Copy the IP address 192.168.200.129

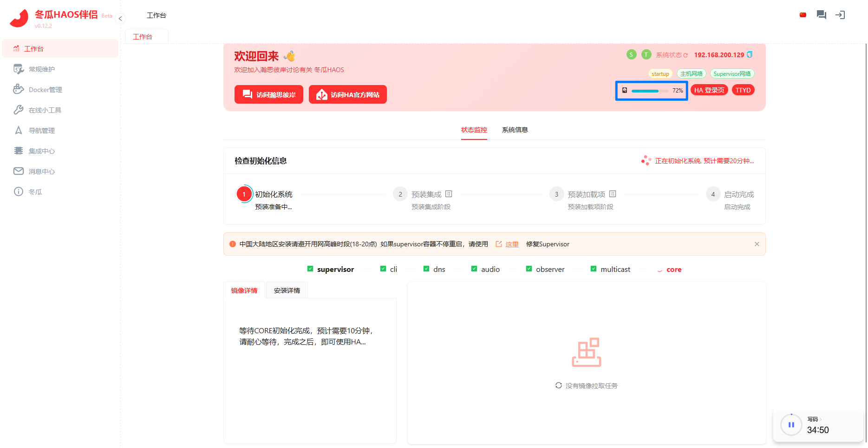pyautogui.click(x=749, y=55)
